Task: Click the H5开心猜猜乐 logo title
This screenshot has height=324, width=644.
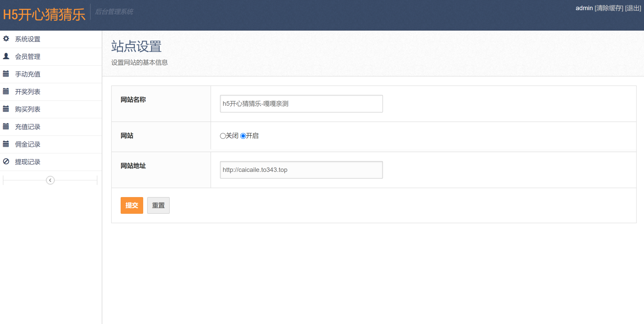Action: point(44,14)
